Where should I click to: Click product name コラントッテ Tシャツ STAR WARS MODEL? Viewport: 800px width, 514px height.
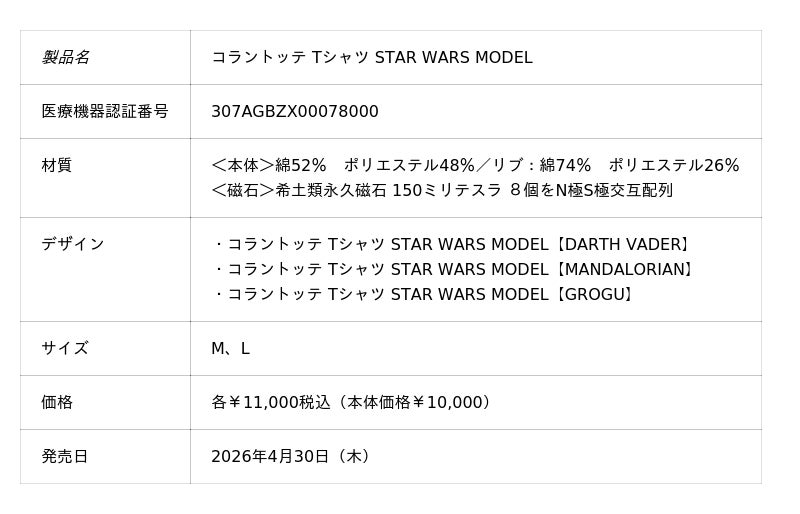tap(371, 57)
